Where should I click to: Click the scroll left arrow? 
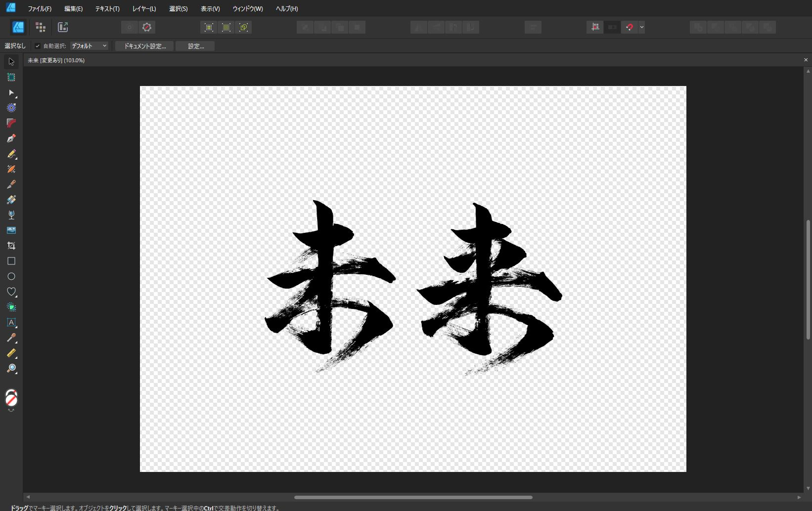click(28, 497)
